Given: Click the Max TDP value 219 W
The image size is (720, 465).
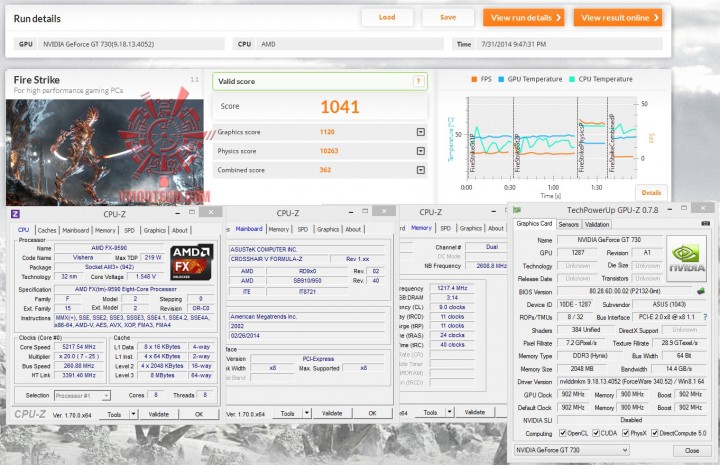Looking at the screenshot, I should [153, 258].
